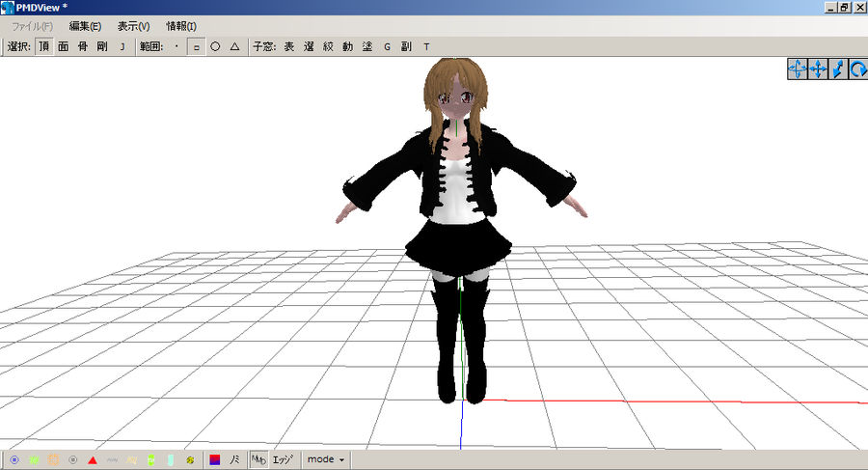The image size is (868, 470).
Task: Open the G sub-window
Action: (x=387, y=46)
